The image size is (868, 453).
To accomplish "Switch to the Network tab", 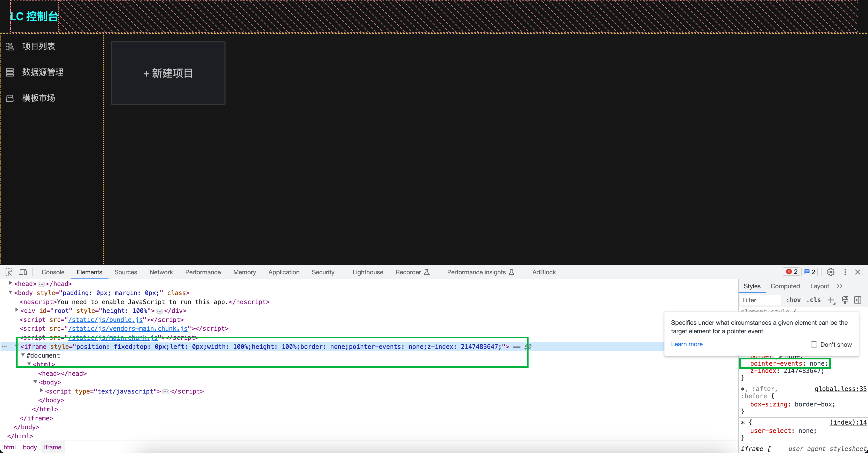I will pyautogui.click(x=161, y=272).
